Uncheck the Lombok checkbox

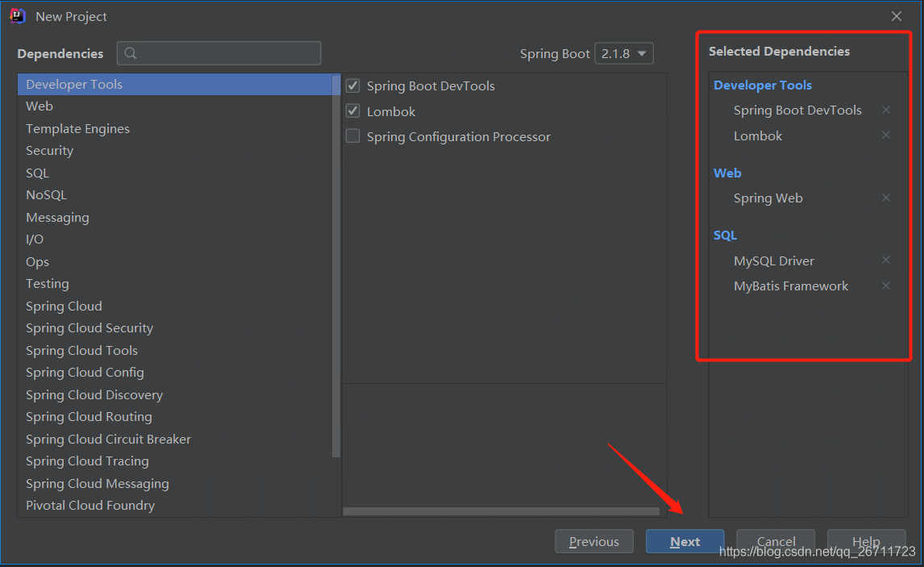point(353,110)
